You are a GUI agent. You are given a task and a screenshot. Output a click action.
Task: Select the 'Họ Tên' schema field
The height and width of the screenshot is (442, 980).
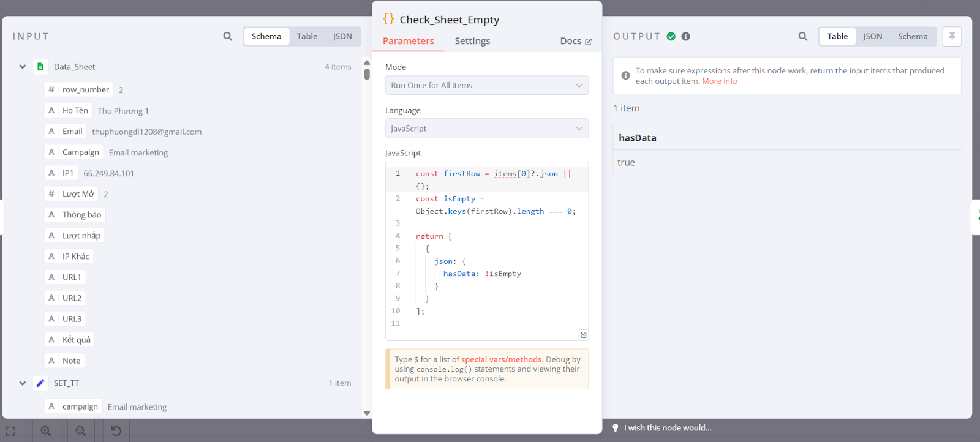coord(68,110)
